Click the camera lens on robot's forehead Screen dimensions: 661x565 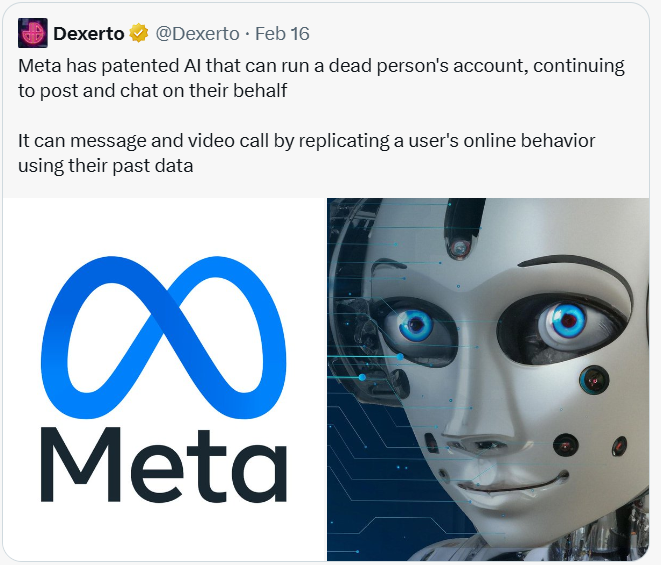[x=459, y=247]
